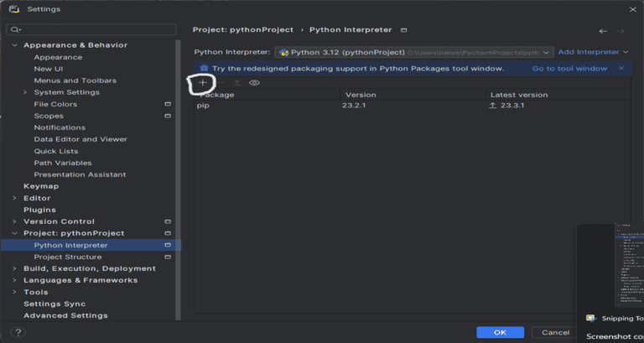
Task: Click the project-level icon next to Version Control
Action: [x=168, y=221]
